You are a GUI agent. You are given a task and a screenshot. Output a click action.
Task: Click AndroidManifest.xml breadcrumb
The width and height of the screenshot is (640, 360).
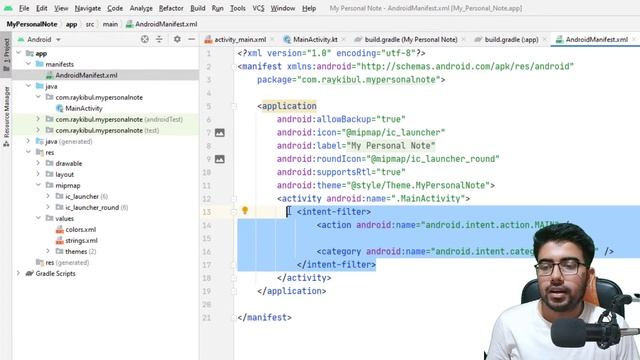tap(162, 24)
